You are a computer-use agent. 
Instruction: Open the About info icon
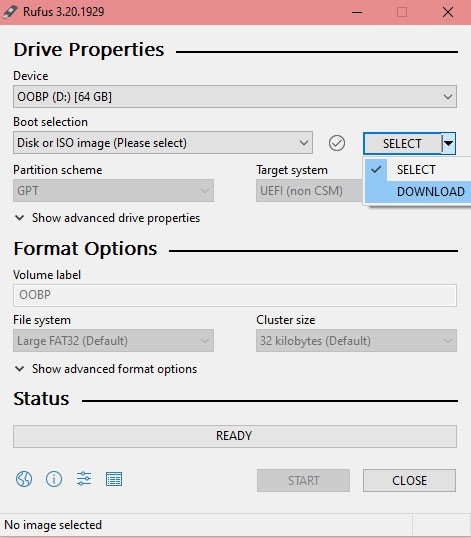point(54,479)
